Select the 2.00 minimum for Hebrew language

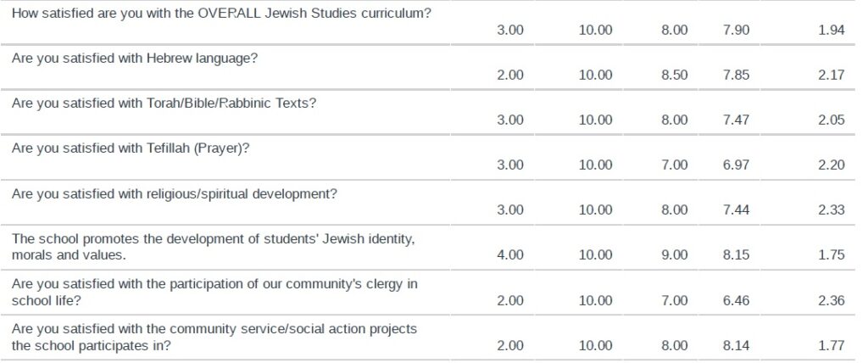509,75
